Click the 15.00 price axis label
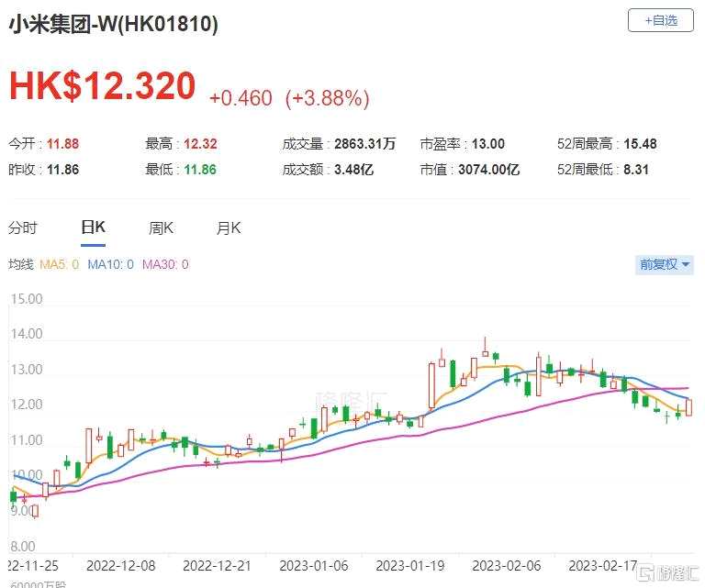 pyautogui.click(x=27, y=299)
